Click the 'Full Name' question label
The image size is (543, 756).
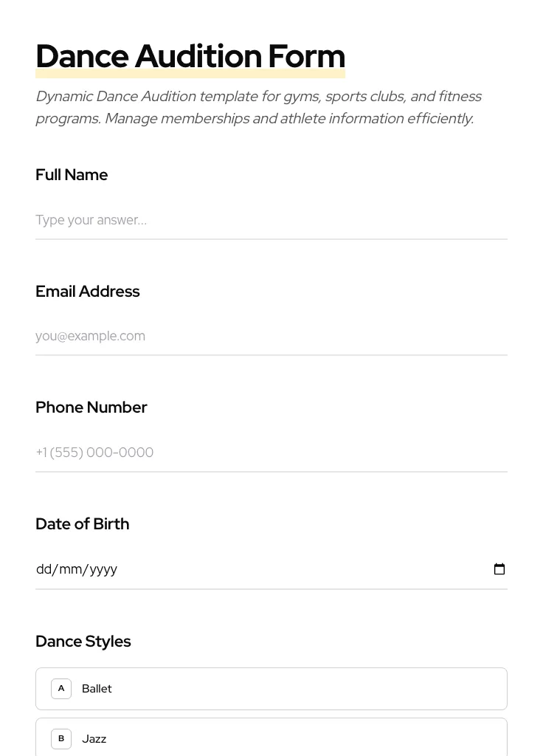72,175
